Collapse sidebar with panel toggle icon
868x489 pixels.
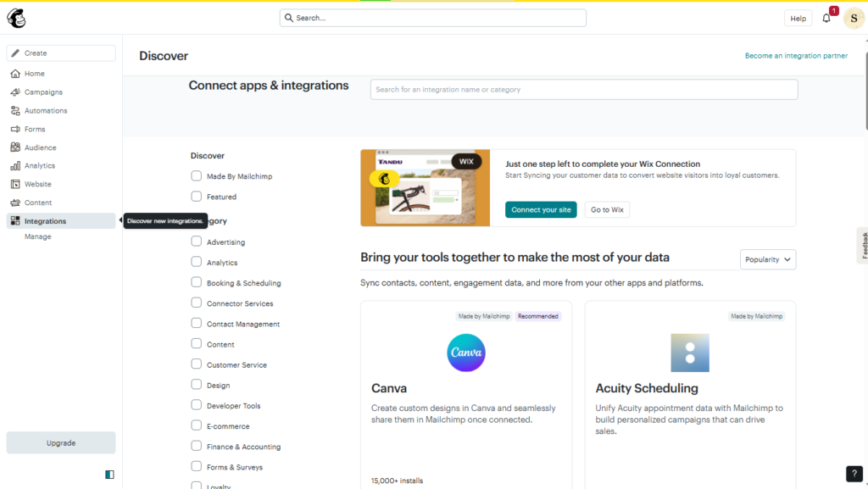tap(109, 475)
